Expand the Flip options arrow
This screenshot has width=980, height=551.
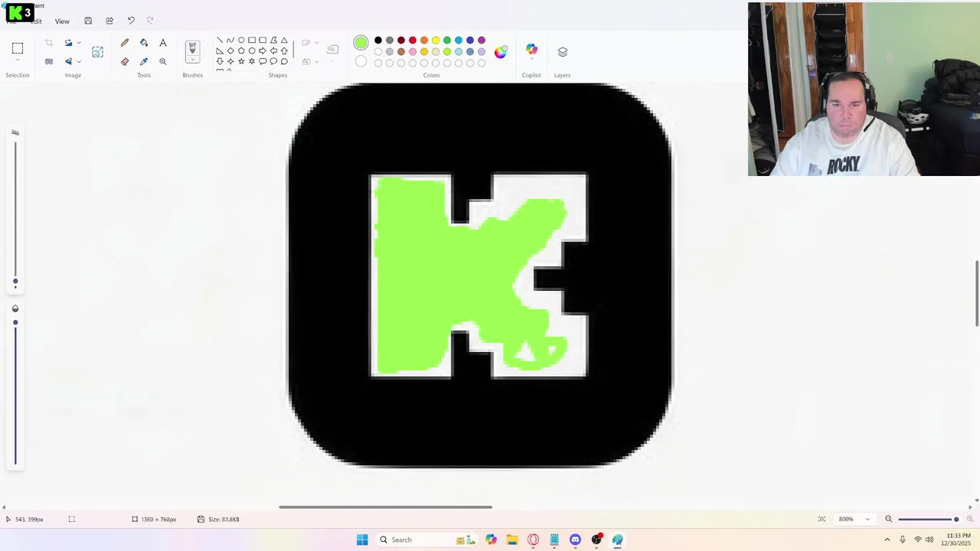tap(79, 61)
